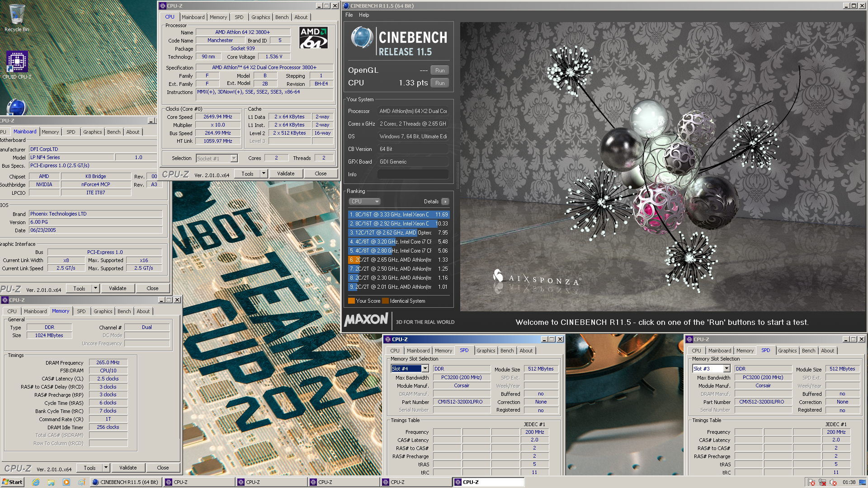Open Windows Explorer folder icon on taskbar

51,482
